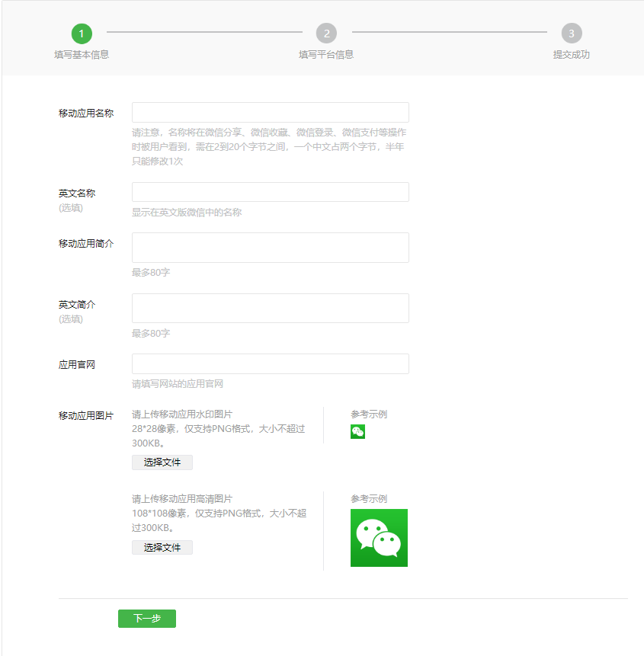Click the 移动应用图片 section label
Screen dimensions: 644x656
86,416
